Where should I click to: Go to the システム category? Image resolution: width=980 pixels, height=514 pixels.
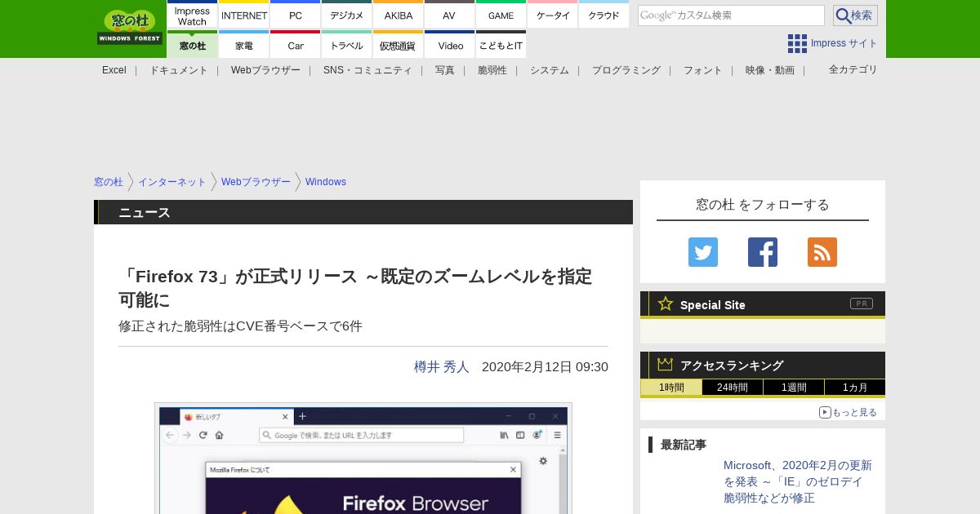point(550,70)
